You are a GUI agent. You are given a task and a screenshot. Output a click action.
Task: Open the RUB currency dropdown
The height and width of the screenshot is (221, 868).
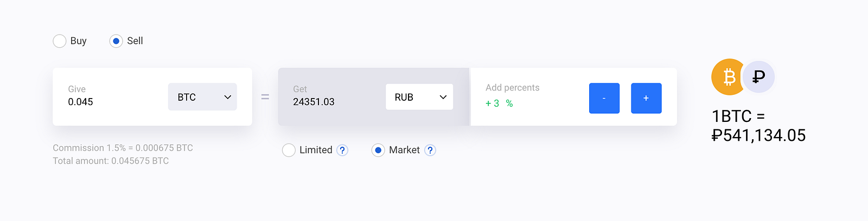419,97
